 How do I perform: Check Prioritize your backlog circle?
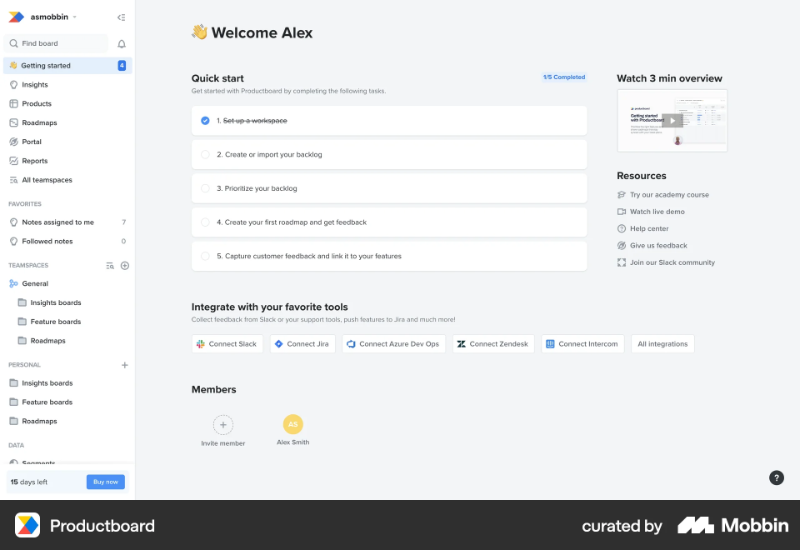coord(205,188)
